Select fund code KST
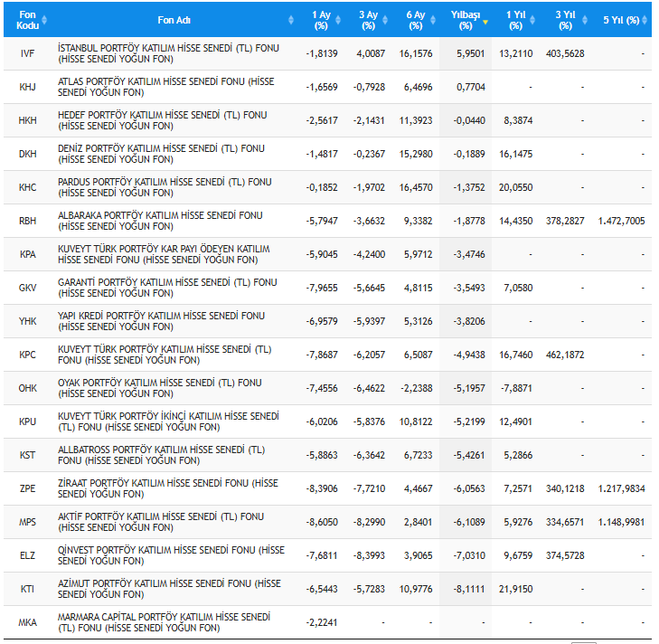 pyautogui.click(x=27, y=455)
